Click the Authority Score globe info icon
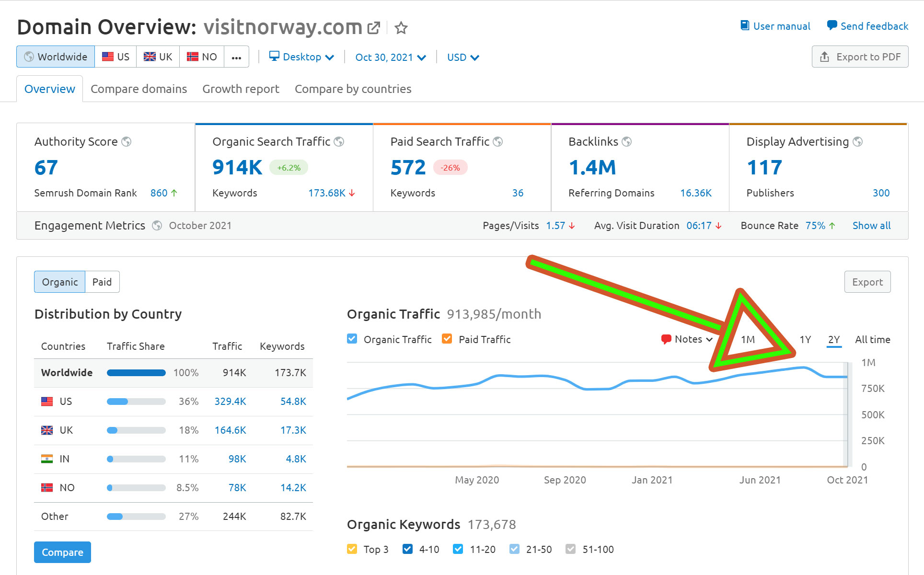This screenshot has width=924, height=575. click(126, 141)
